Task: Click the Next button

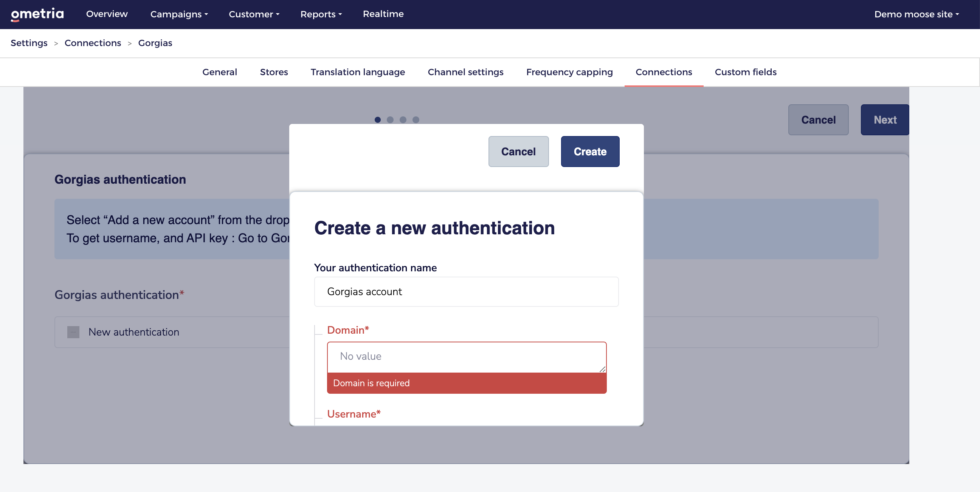Action: (885, 120)
